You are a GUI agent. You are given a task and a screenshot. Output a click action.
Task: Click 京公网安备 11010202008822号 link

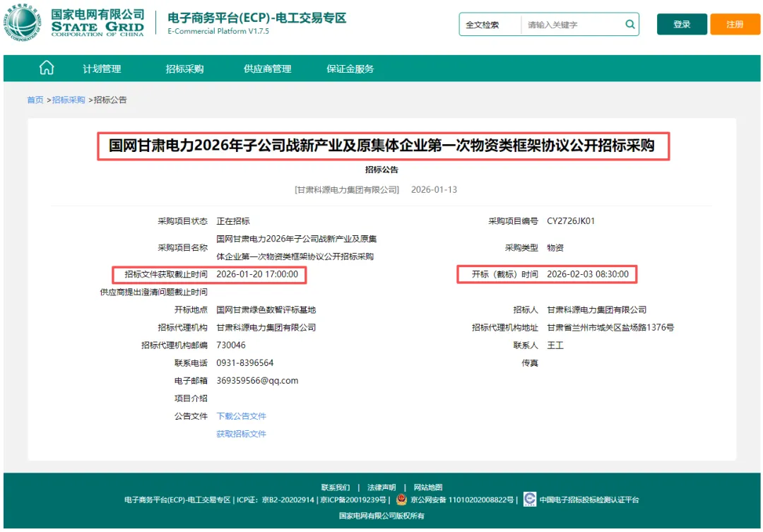462,500
